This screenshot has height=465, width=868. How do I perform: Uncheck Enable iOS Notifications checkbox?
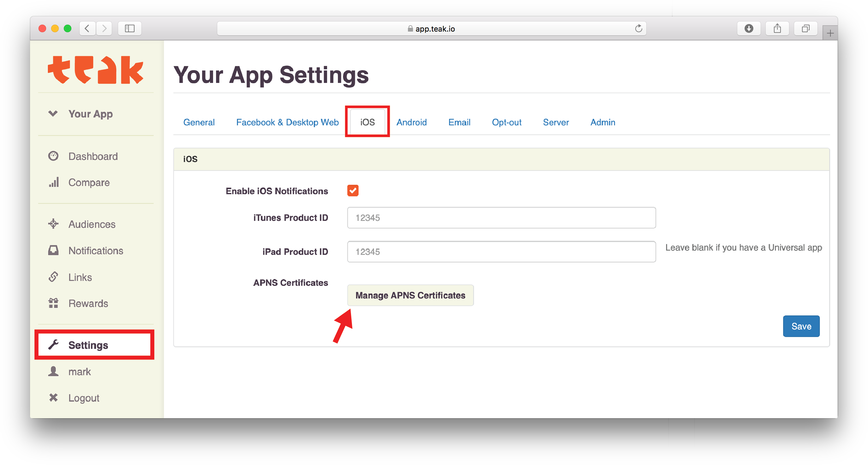point(353,190)
